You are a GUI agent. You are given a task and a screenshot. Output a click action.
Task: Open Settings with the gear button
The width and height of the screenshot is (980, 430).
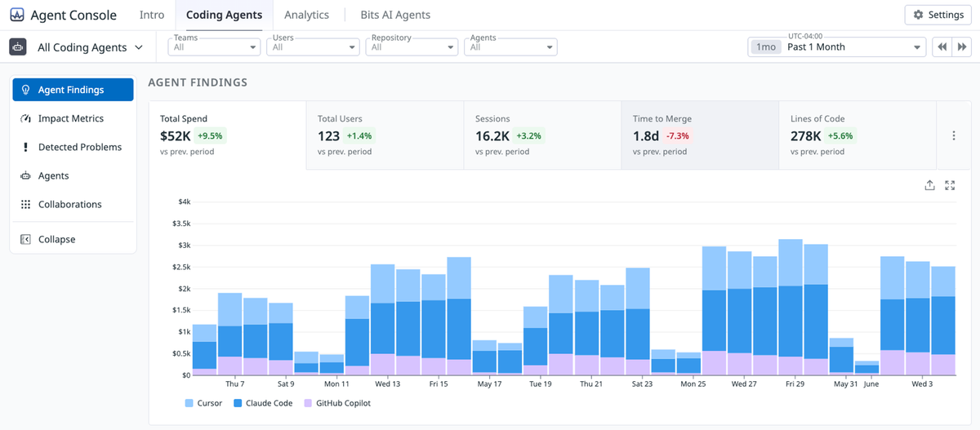pyautogui.click(x=938, y=15)
